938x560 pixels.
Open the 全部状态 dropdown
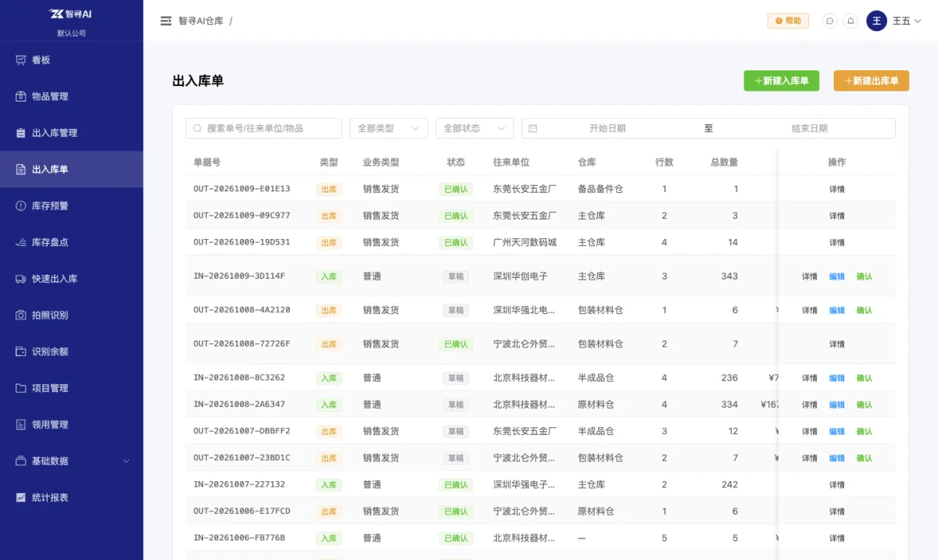(x=474, y=128)
